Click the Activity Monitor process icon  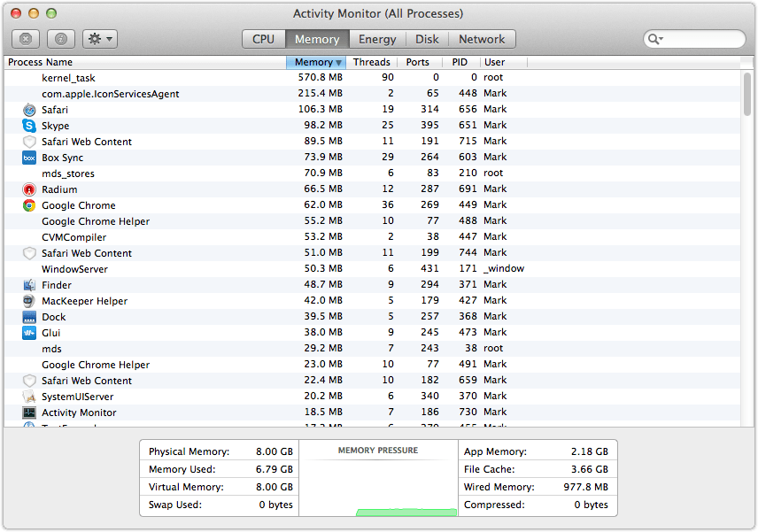(x=29, y=412)
